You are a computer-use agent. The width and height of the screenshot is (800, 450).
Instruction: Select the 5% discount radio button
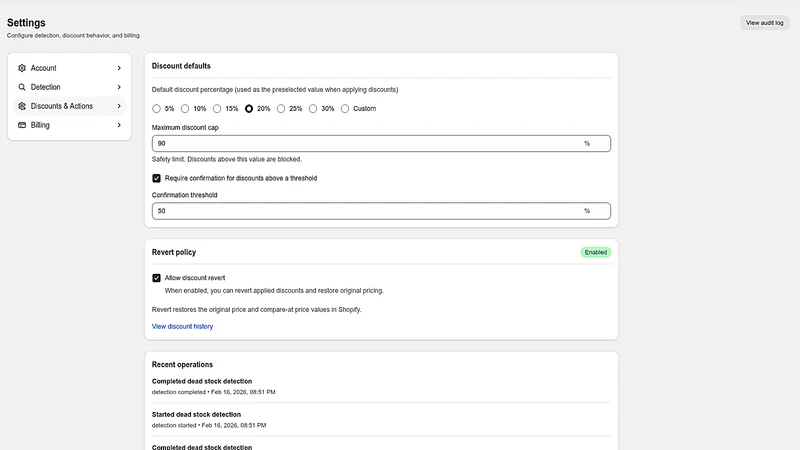coord(156,109)
